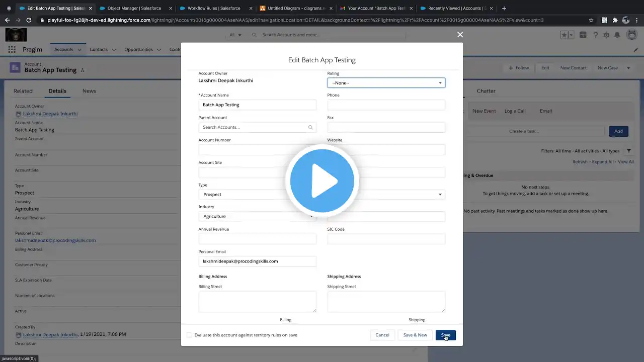This screenshot has width=644, height=362.
Task: Click the purple Account record icon
Action: pos(15,67)
